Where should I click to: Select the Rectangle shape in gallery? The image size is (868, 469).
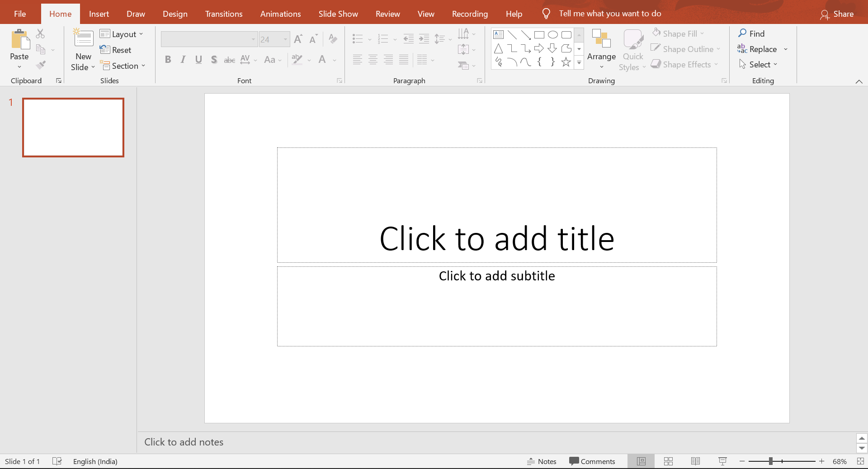(x=539, y=35)
